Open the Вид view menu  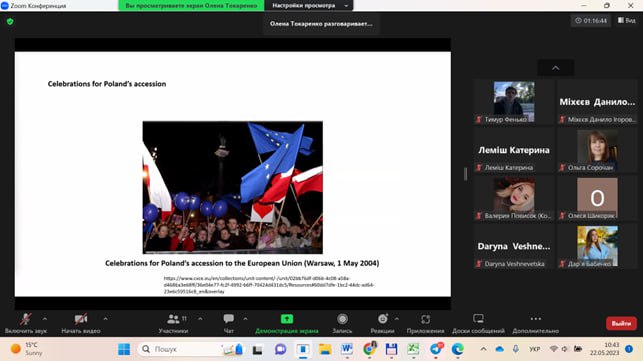click(x=627, y=20)
